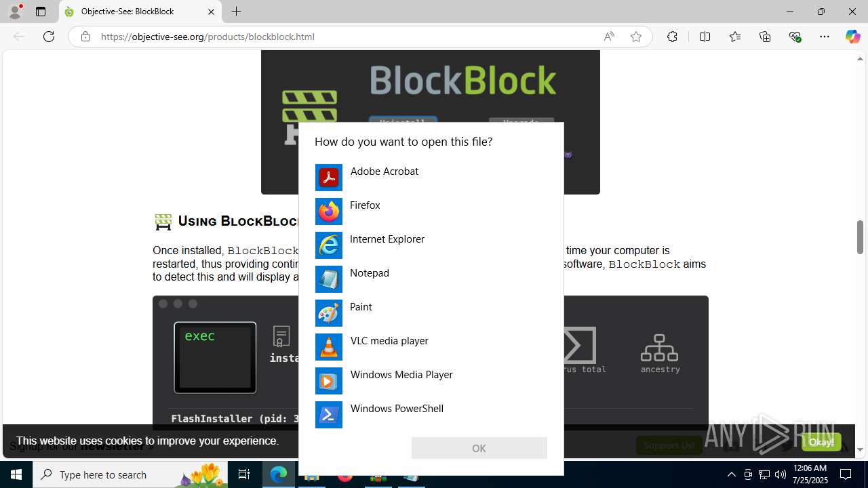Click the exec terminal thumbnail on the page

coord(215,357)
